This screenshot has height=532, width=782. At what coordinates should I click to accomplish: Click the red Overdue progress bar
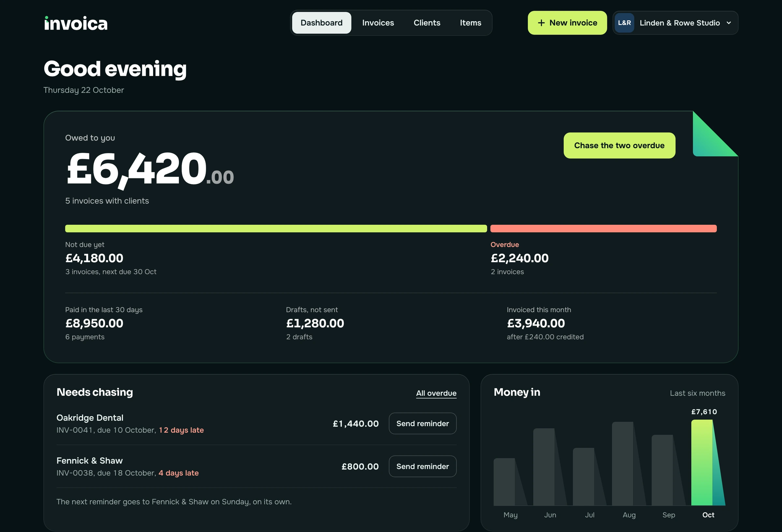point(603,228)
